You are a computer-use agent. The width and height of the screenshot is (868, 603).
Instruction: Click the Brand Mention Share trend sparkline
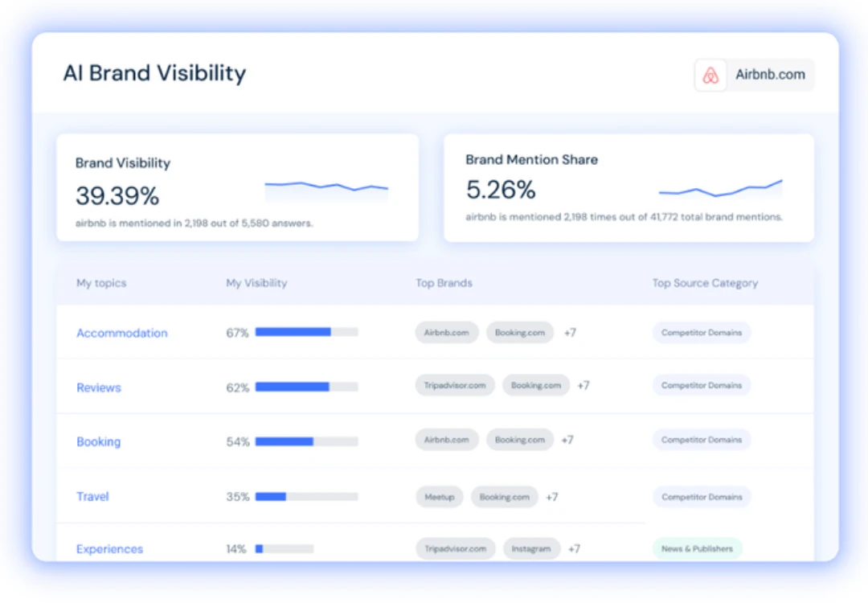point(720,189)
